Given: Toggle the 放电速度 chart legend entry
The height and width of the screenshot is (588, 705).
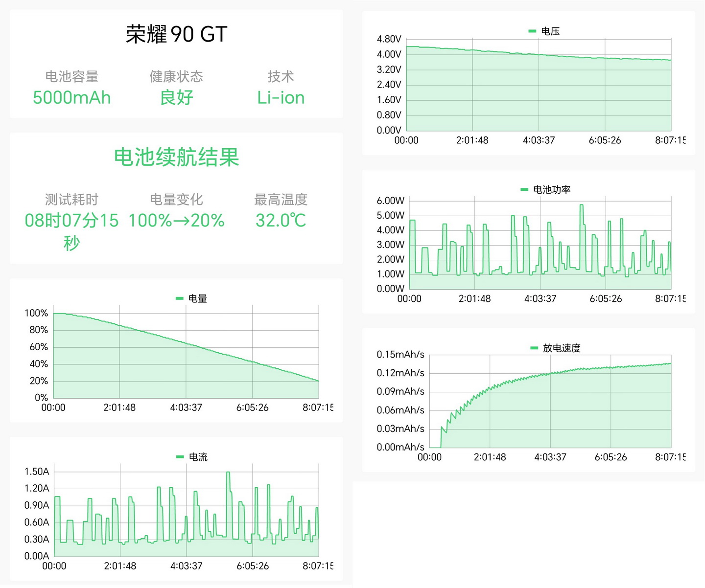Looking at the screenshot, I should click(555, 348).
